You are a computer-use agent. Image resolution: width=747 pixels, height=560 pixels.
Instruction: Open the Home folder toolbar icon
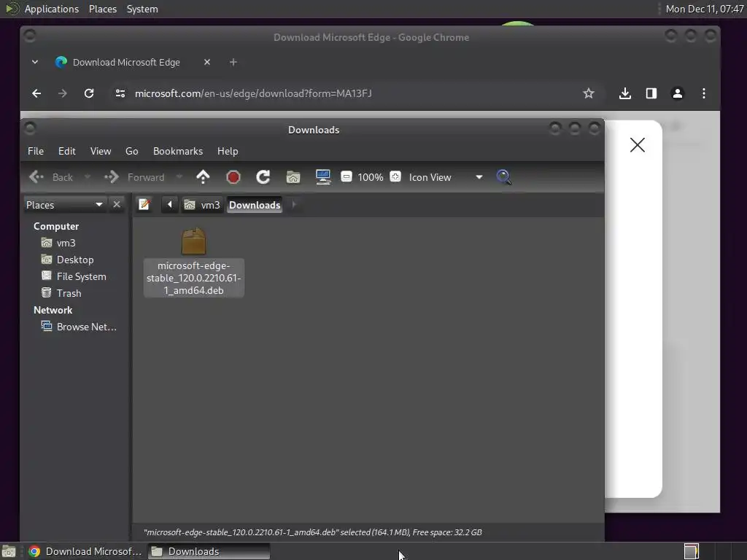click(x=293, y=177)
